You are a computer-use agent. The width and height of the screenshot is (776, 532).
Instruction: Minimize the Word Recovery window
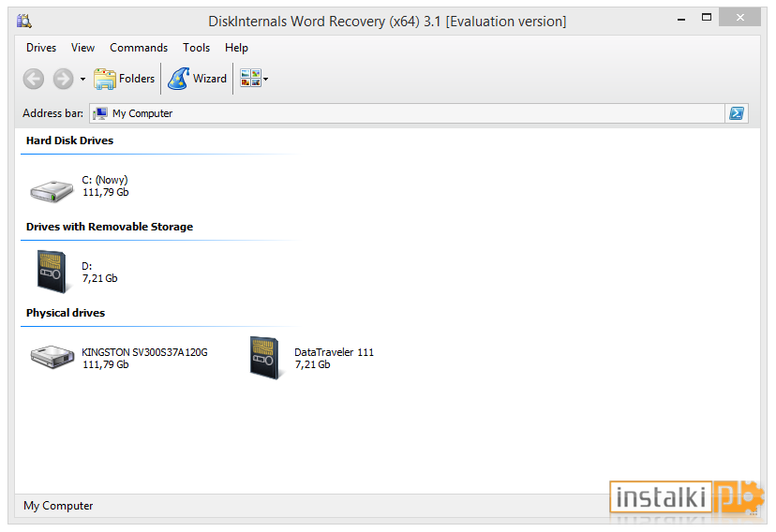pos(681,19)
